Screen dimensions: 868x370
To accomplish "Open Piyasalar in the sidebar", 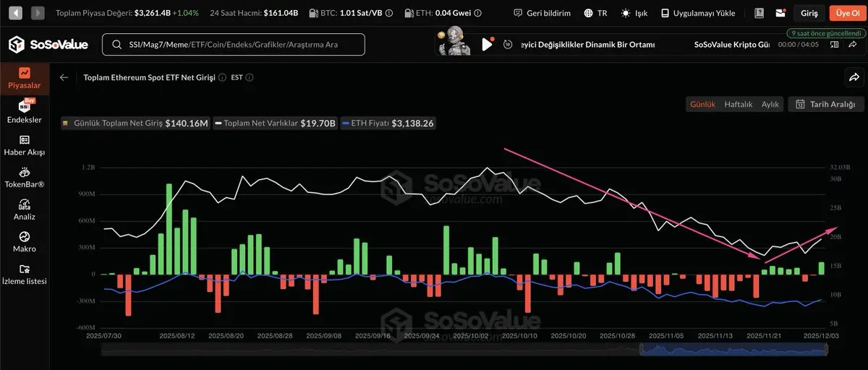I will click(x=25, y=78).
